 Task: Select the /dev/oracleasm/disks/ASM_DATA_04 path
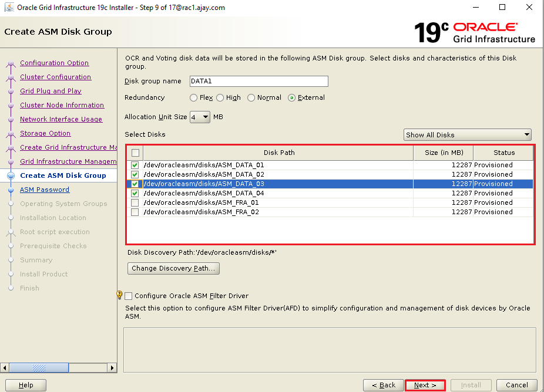pyautogui.click(x=204, y=193)
